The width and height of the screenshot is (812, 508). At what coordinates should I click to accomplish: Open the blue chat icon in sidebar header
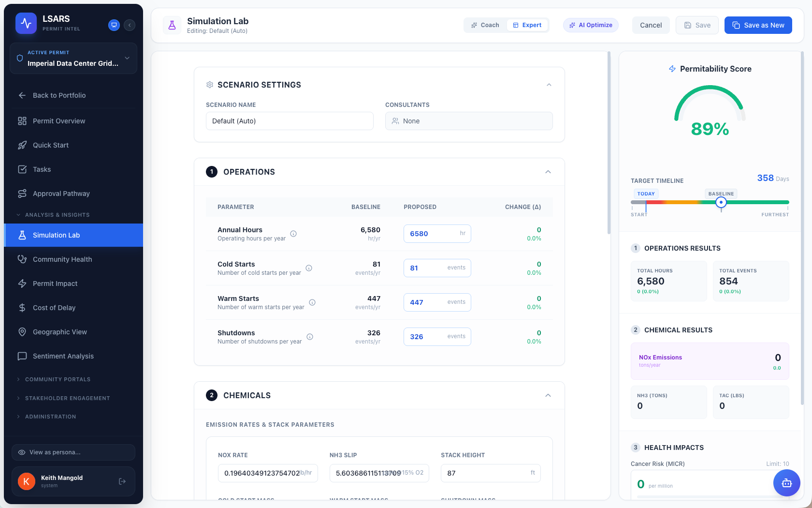[x=114, y=25]
